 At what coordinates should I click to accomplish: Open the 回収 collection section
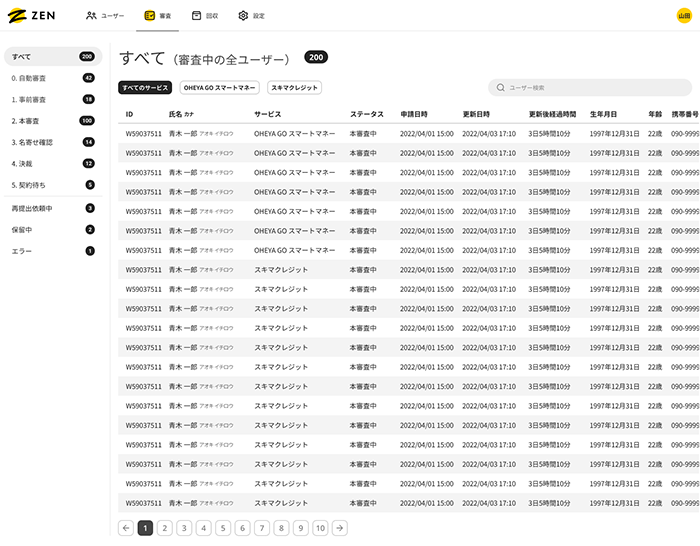click(x=204, y=16)
